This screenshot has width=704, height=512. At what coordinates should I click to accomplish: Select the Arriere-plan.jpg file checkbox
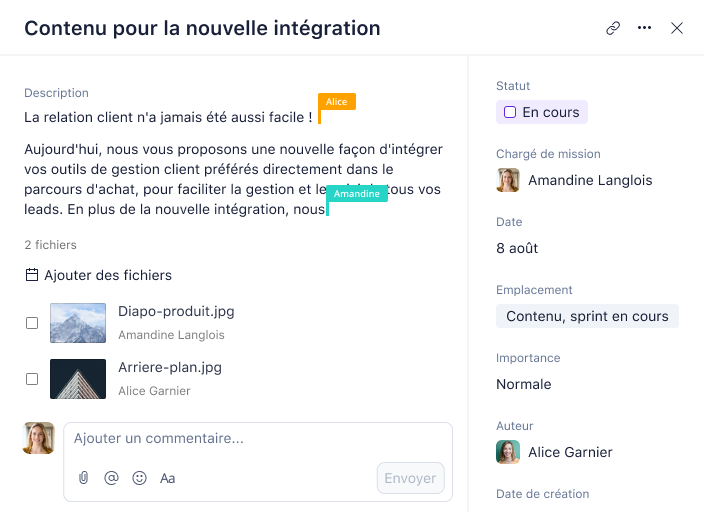point(32,379)
